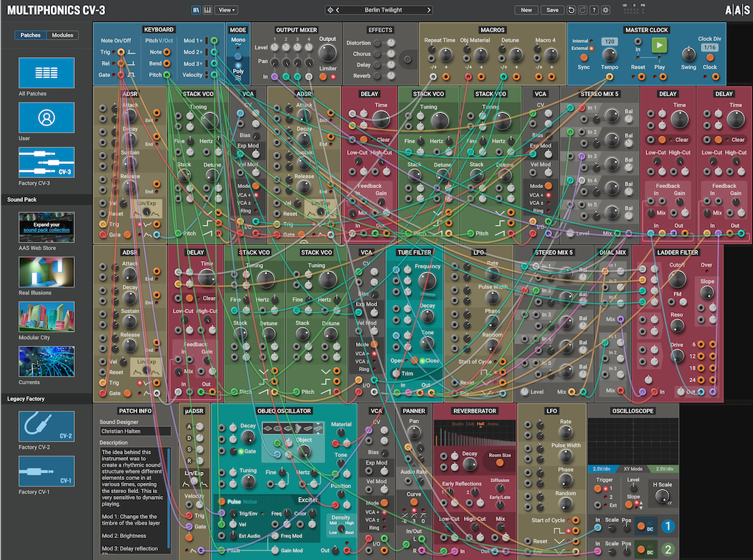Screen dimensions: 753x560
Task: Select oscilloscope channel 1 badge
Action: (668, 526)
